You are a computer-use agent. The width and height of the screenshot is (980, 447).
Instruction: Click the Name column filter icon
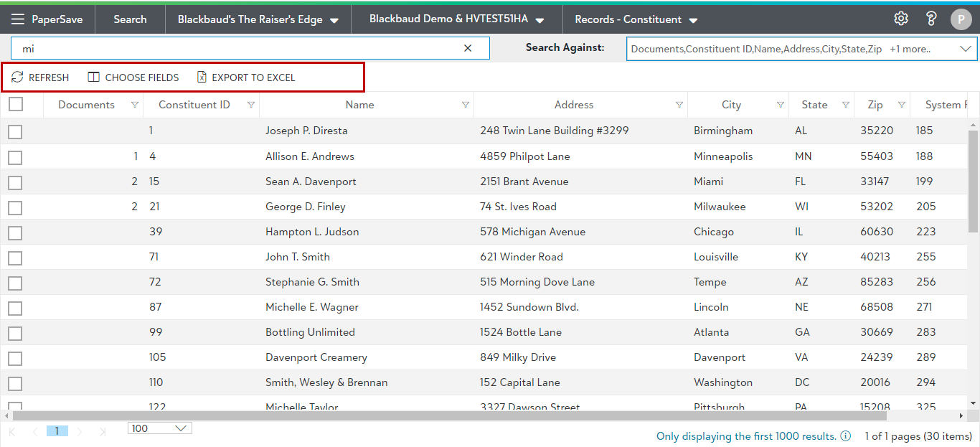pyautogui.click(x=466, y=105)
